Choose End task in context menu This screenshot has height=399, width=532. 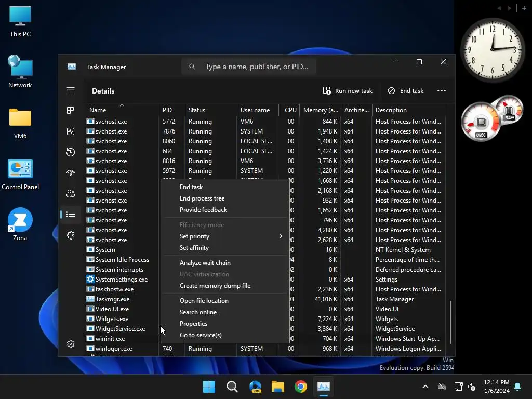coord(225,187)
